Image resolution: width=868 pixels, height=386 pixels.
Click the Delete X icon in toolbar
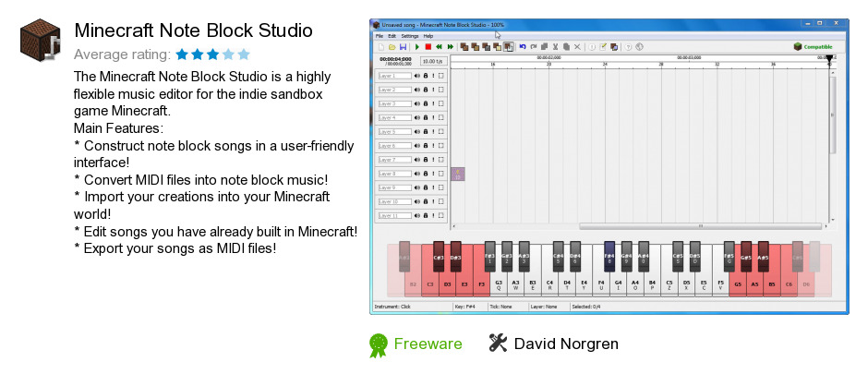(577, 47)
